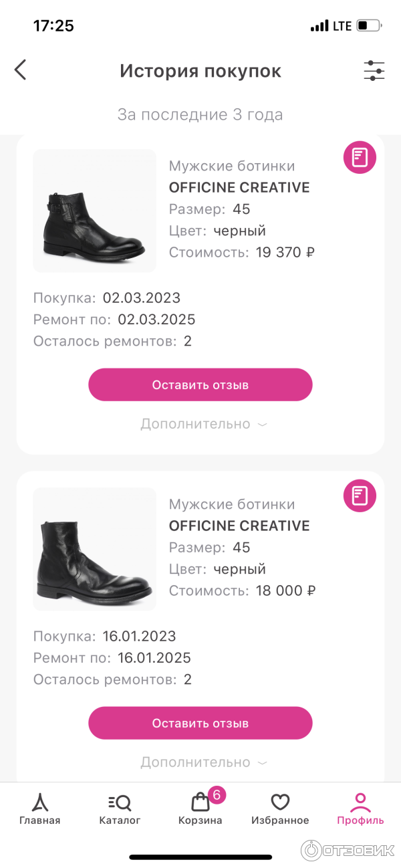
Task: Tap the buckle boot product thumbnail
Action: point(94,211)
